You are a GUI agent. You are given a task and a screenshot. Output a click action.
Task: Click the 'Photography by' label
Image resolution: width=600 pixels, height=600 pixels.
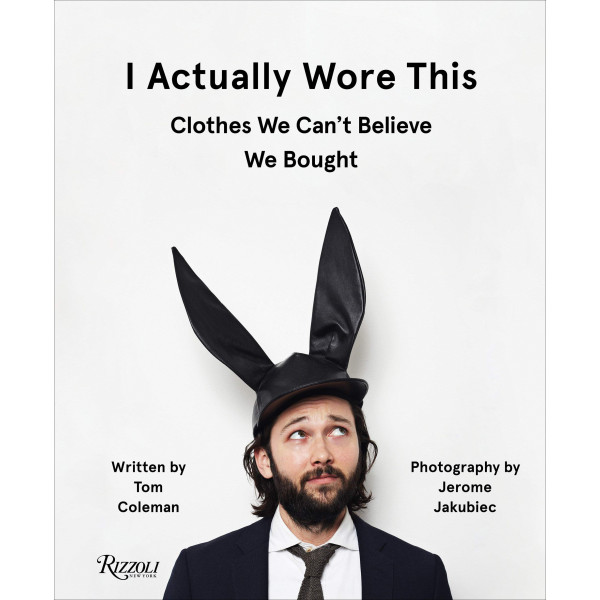click(465, 468)
